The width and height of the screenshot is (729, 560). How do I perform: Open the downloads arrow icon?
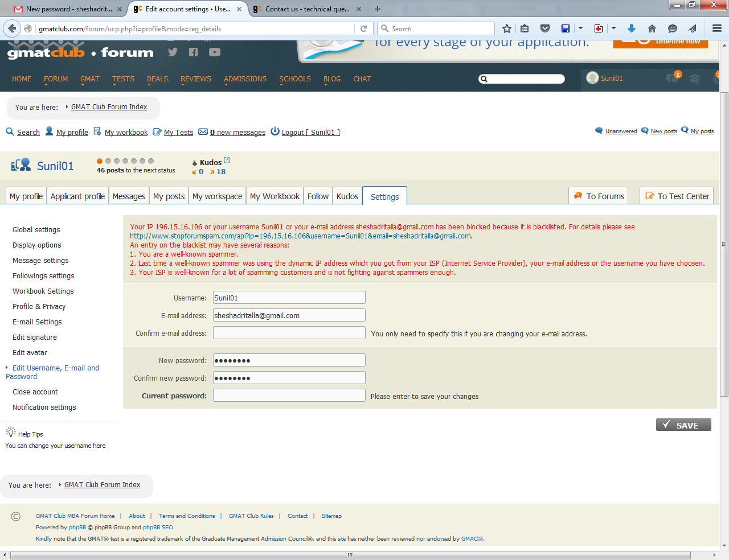632,28
